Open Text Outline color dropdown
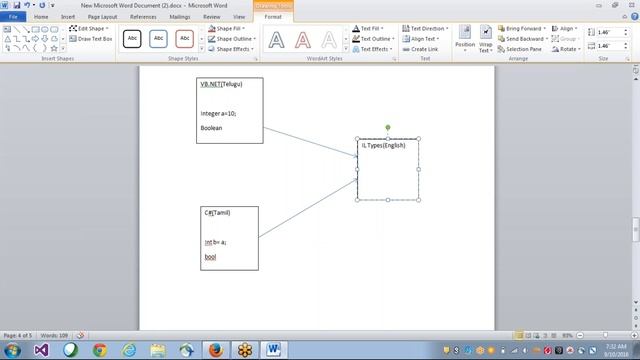 pos(373,39)
